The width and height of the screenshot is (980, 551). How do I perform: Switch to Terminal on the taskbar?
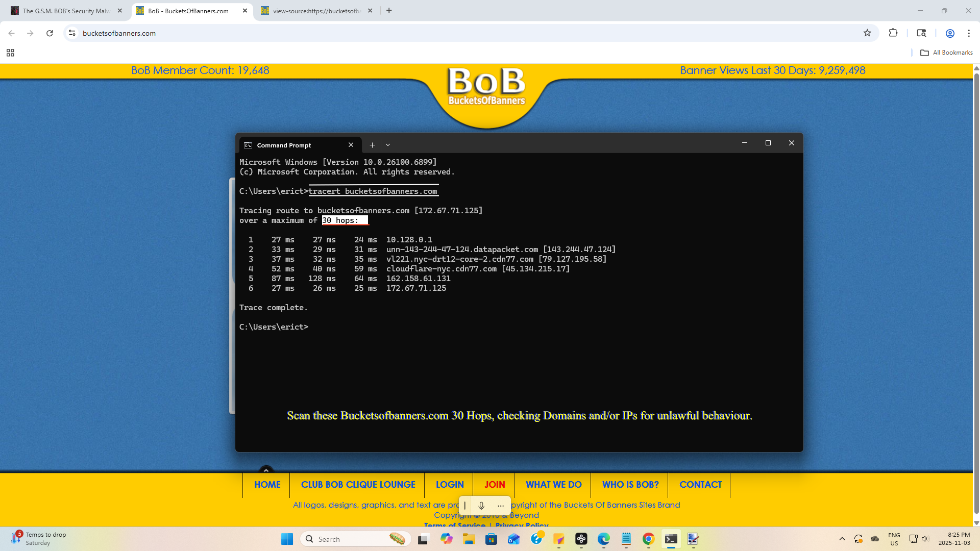click(671, 539)
